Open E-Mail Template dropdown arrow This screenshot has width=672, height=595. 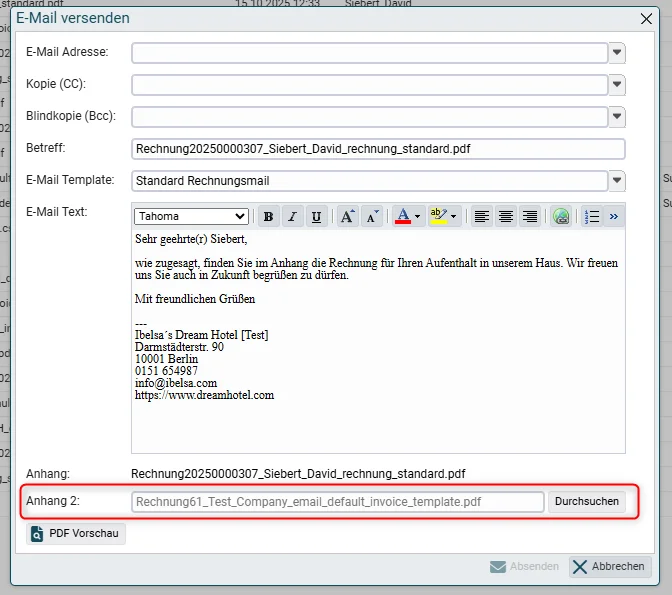(617, 180)
